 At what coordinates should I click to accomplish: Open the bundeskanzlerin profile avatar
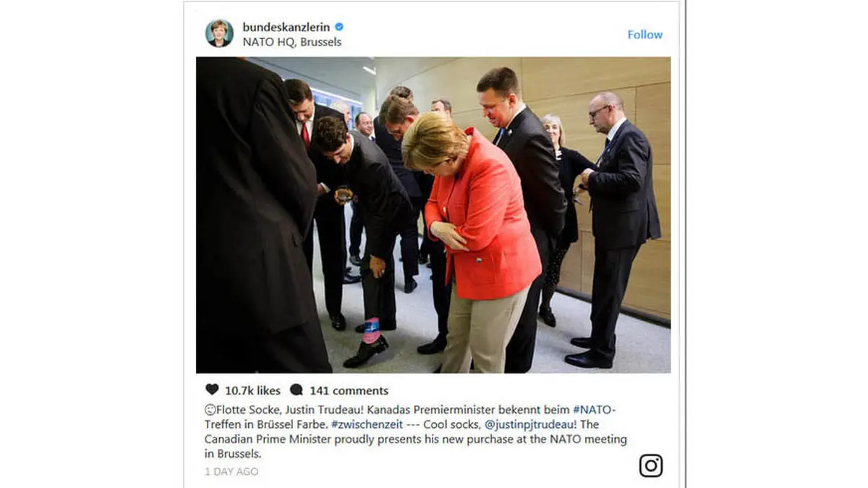coord(219,33)
